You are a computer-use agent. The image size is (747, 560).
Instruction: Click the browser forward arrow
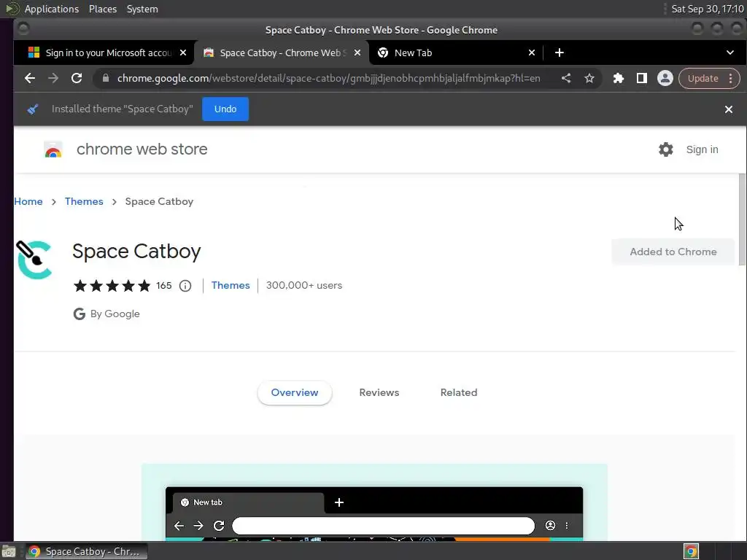tap(53, 78)
